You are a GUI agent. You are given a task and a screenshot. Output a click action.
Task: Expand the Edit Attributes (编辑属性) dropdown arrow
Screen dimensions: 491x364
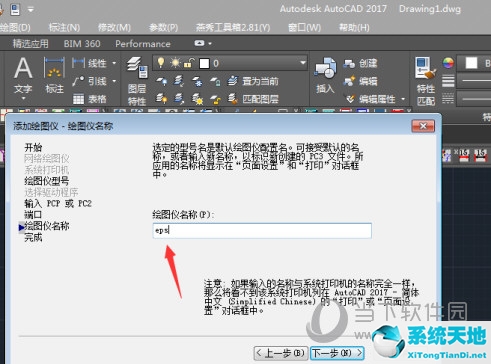(x=403, y=99)
